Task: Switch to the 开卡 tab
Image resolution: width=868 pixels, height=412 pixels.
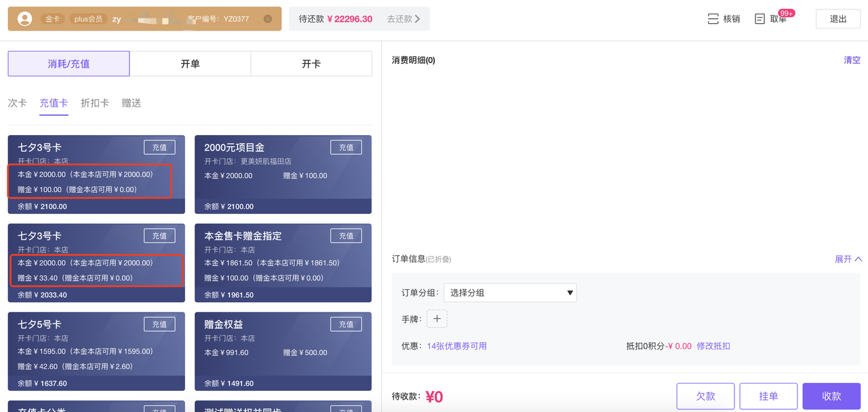Action: pos(311,64)
